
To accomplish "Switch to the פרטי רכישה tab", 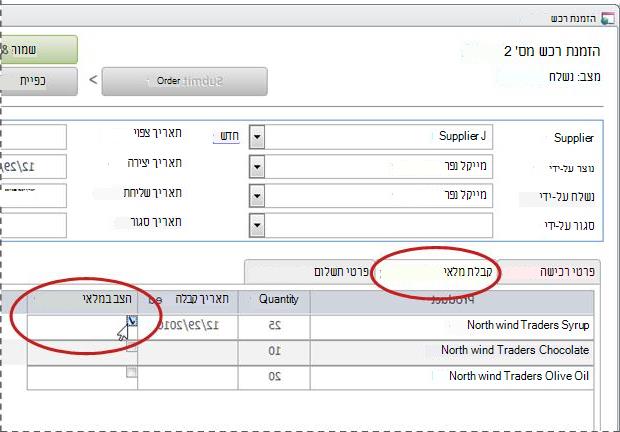I will pyautogui.click(x=550, y=272).
